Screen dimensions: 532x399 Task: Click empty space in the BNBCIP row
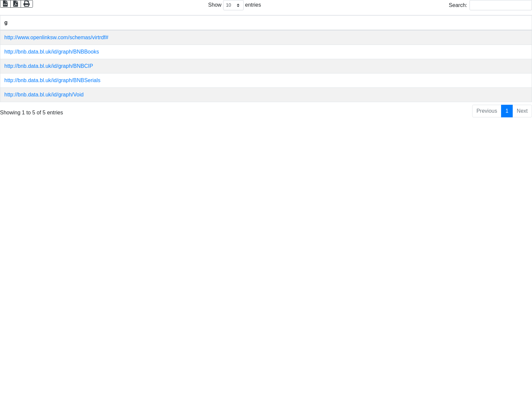coord(299,66)
